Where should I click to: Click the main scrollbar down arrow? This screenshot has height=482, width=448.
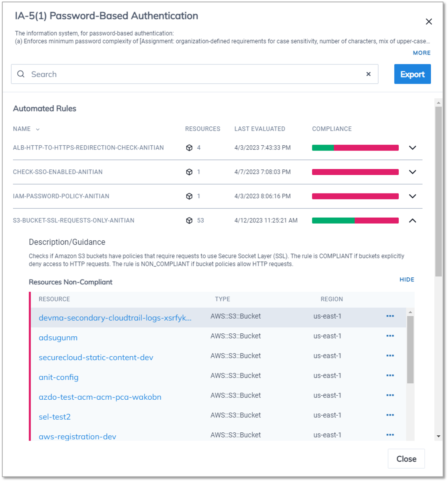pyautogui.click(x=439, y=436)
